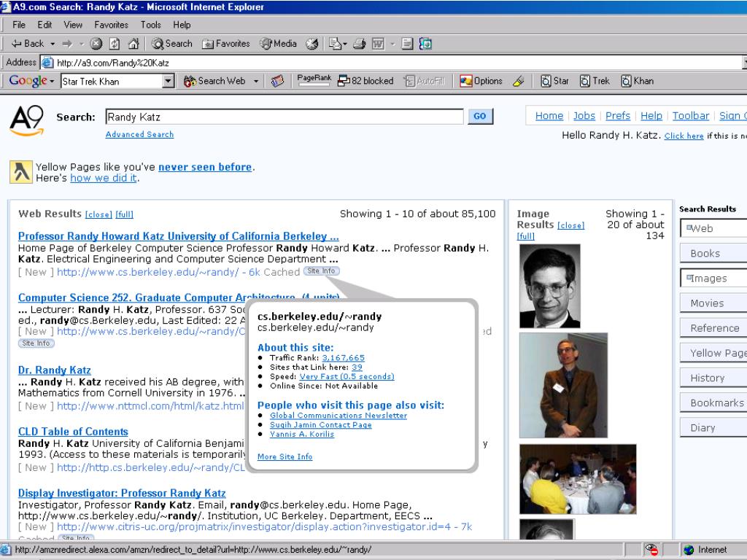Open the black-and-white portrait image result

tap(550, 286)
